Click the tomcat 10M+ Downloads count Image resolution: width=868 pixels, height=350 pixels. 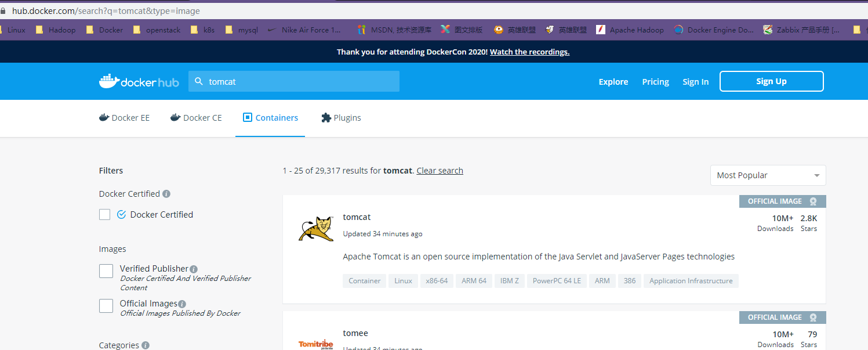pos(775,223)
